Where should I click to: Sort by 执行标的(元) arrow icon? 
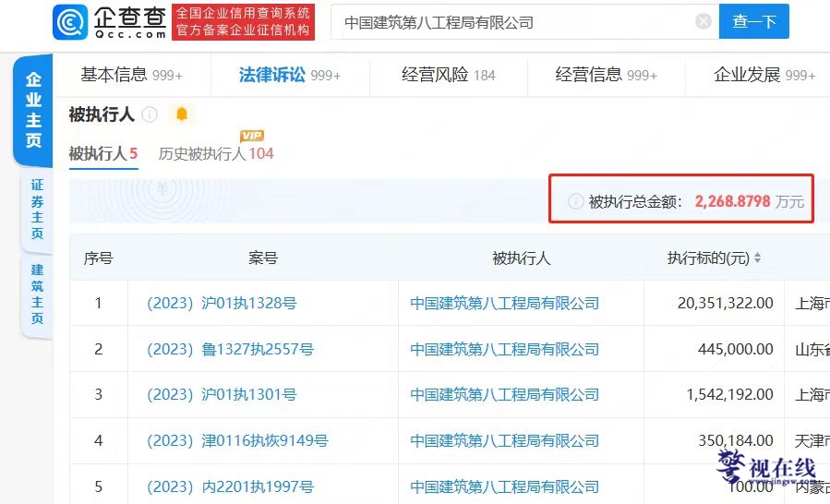757,258
